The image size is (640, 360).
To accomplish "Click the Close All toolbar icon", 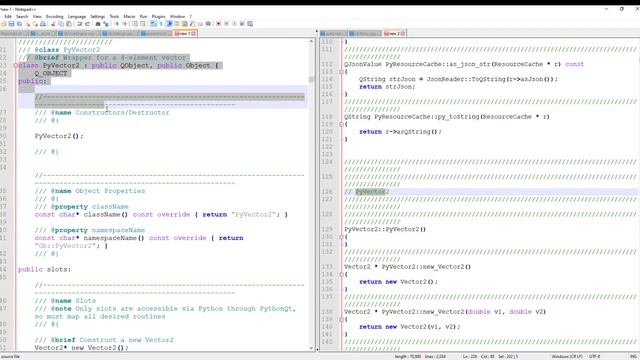I will [x=35, y=24].
